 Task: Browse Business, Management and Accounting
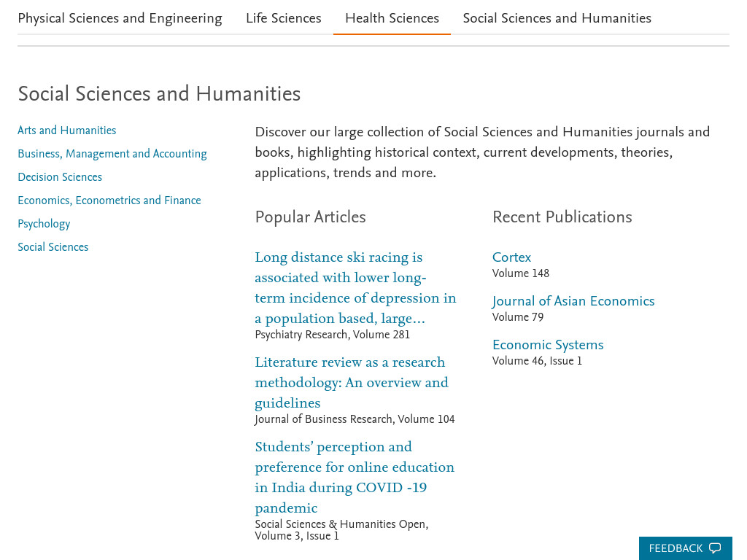[112, 154]
